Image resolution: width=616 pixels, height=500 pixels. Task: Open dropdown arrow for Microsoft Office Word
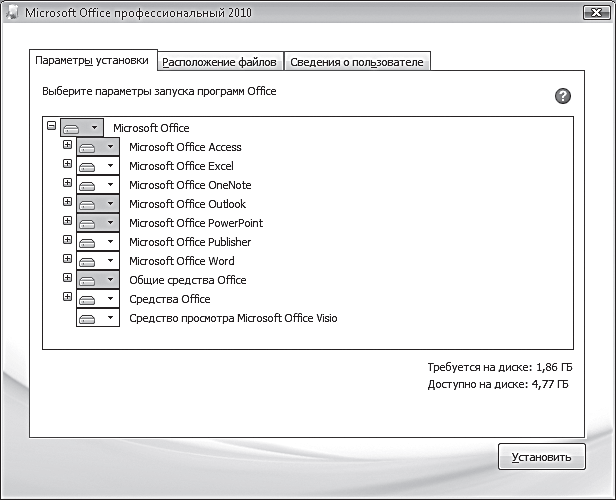tap(110, 261)
